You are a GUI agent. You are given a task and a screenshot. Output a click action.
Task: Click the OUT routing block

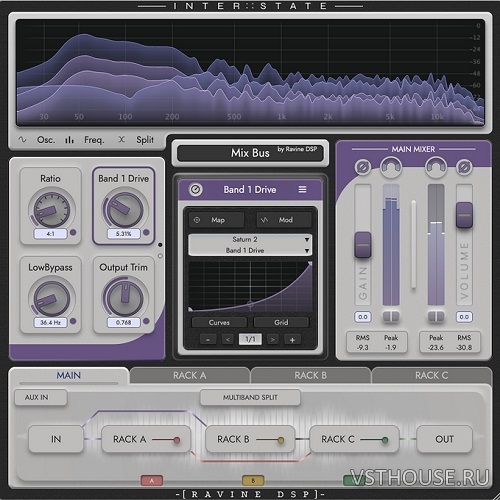pos(444,439)
